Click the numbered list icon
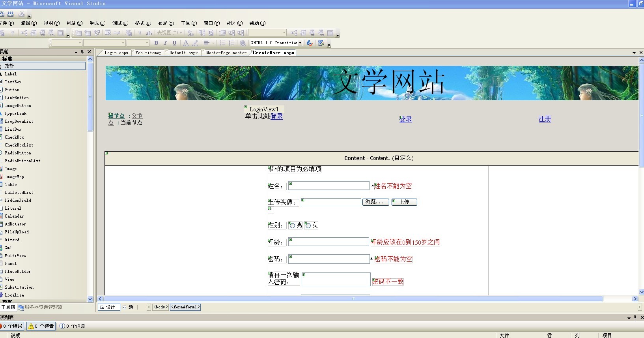644x338 pixels. [x=231, y=43]
